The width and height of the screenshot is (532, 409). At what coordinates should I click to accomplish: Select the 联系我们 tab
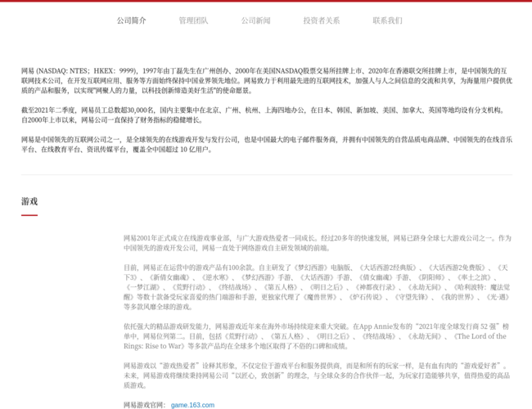[387, 20]
